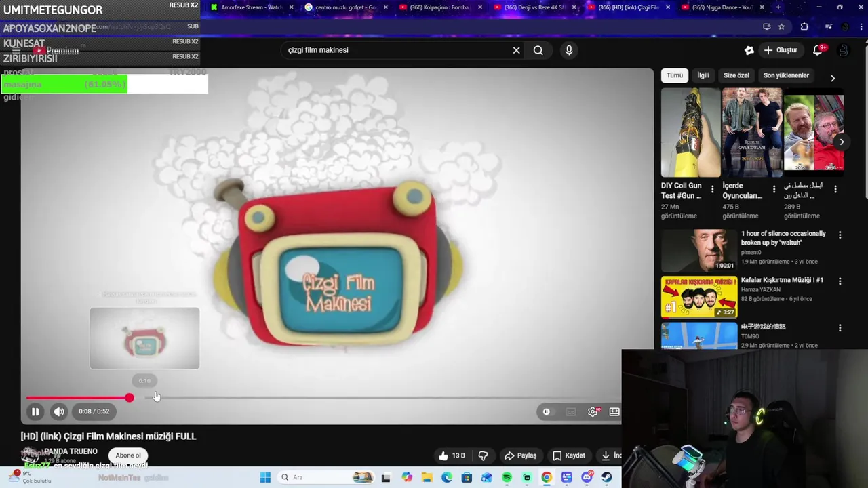The height and width of the screenshot is (488, 868).
Task: Open browser media control icon
Action: [829, 26]
